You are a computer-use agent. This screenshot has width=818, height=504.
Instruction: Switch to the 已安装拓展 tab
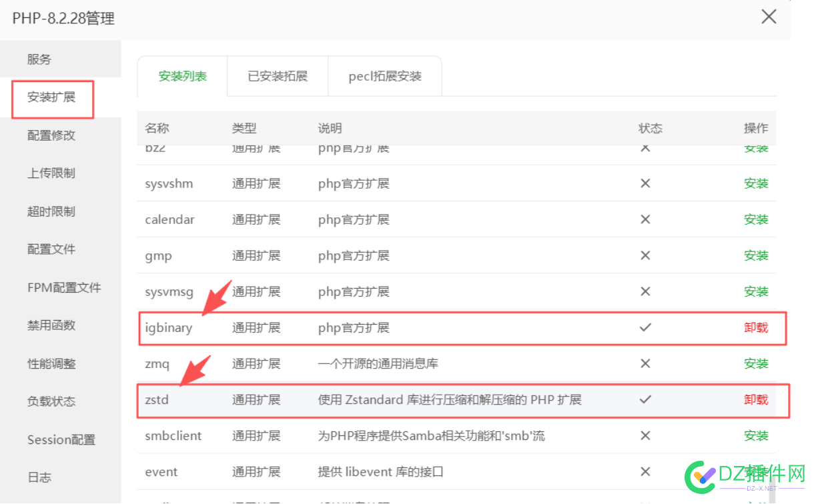[x=278, y=76]
